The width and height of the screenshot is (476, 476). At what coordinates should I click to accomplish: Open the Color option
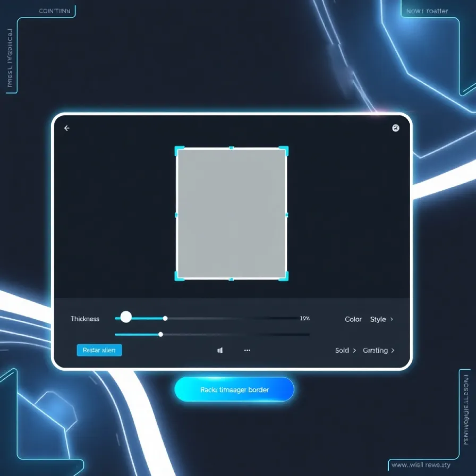pos(353,319)
